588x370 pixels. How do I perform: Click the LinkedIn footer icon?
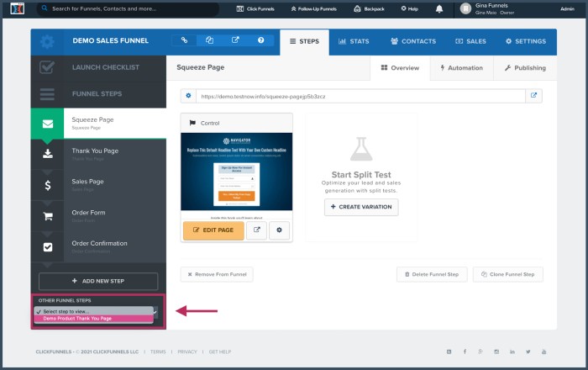[x=512, y=351]
